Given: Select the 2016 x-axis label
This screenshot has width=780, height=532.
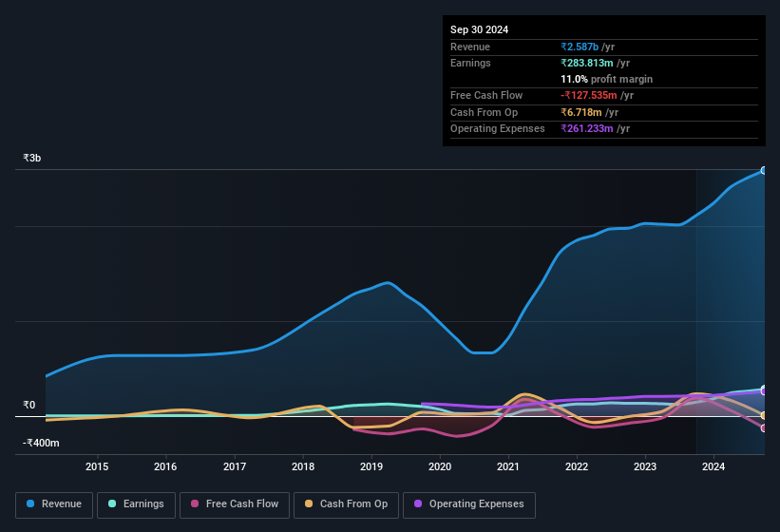Looking at the screenshot, I should pos(165,466).
